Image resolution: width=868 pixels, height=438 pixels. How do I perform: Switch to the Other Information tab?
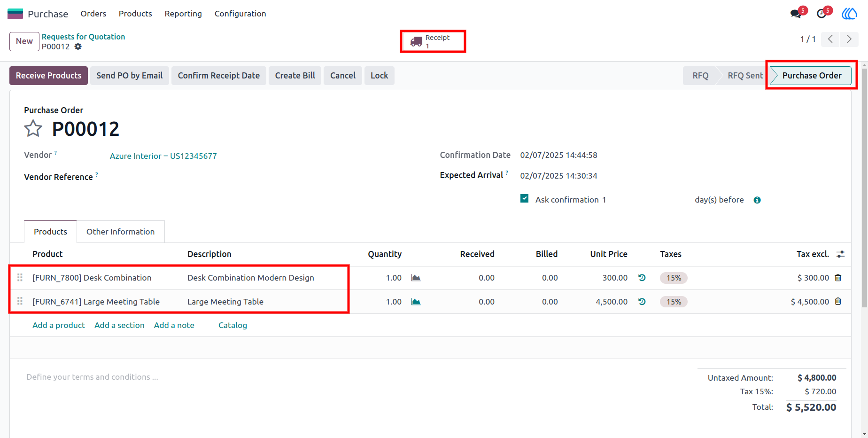tap(121, 232)
